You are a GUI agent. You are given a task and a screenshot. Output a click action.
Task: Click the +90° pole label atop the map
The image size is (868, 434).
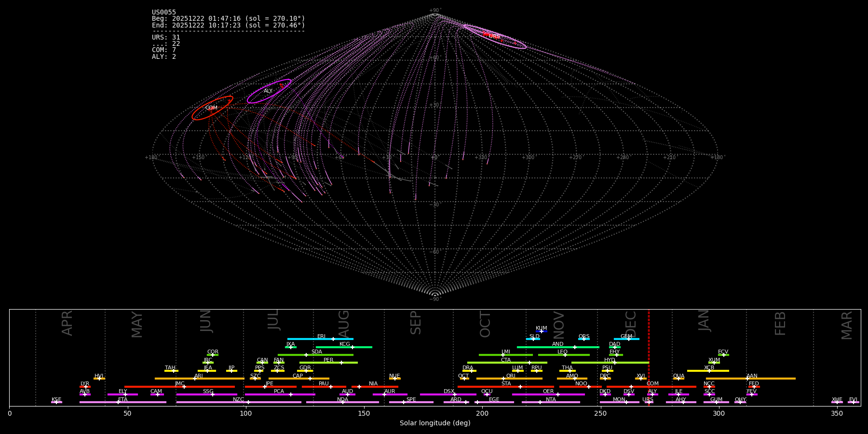tap(434, 11)
